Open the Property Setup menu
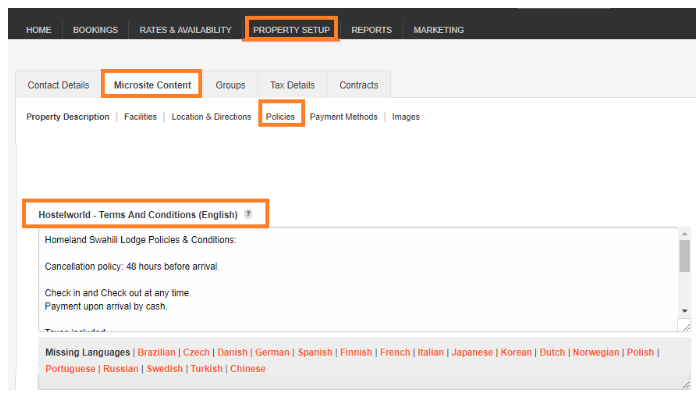The height and width of the screenshot is (400, 698). 292,30
